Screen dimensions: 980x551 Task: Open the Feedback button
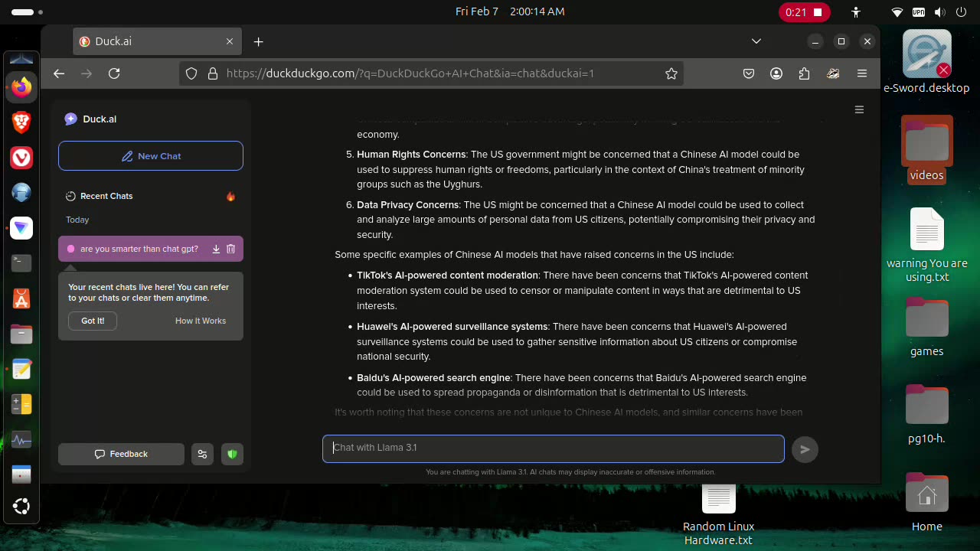(x=121, y=454)
